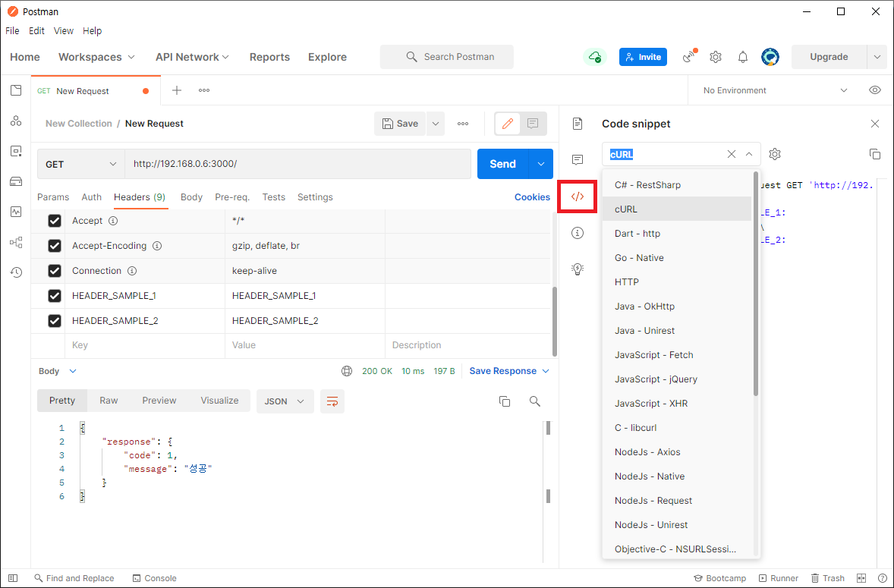Open the JSON format dropdown
Viewport: 894px width, 588px height.
(285, 401)
